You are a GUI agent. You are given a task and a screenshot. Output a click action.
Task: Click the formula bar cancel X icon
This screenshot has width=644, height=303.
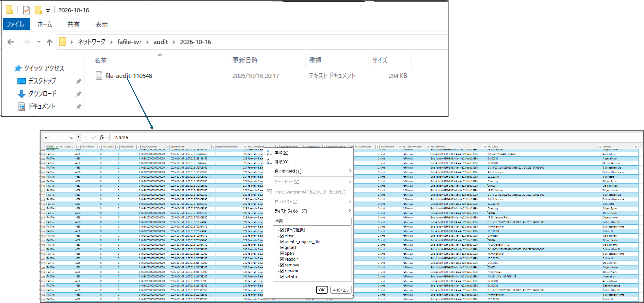click(86, 138)
